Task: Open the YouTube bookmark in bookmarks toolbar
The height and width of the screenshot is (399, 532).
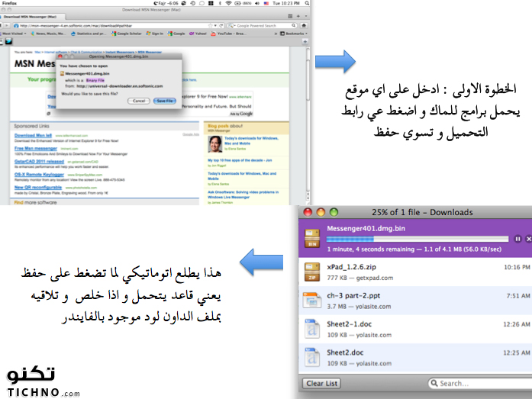Action: [x=228, y=34]
